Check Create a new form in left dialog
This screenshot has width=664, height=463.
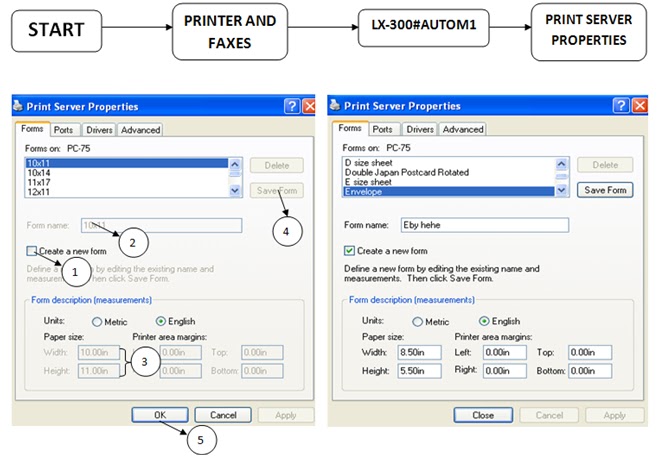click(32, 251)
